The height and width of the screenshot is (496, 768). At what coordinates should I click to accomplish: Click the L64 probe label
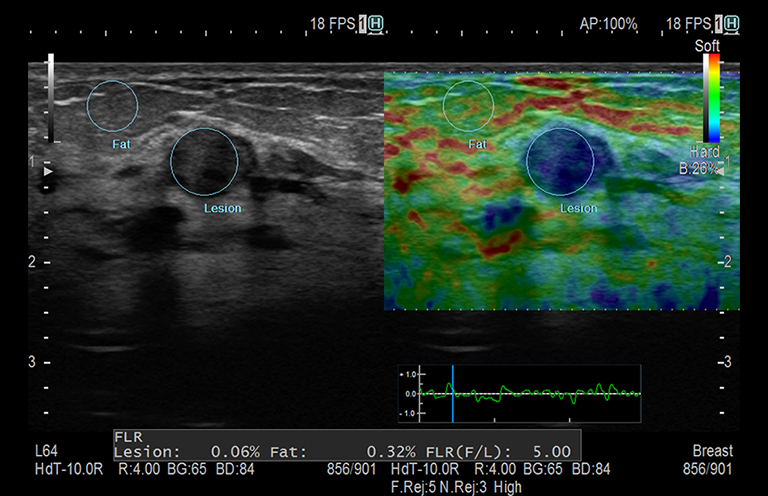pyautogui.click(x=46, y=452)
